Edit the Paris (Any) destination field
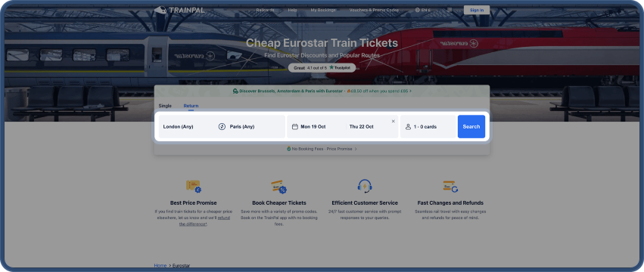Viewport: 644px width, 272px height. click(x=256, y=127)
